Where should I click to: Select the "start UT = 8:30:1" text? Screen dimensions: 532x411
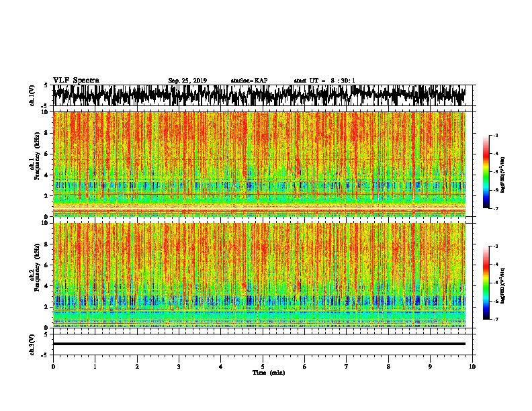324,81
